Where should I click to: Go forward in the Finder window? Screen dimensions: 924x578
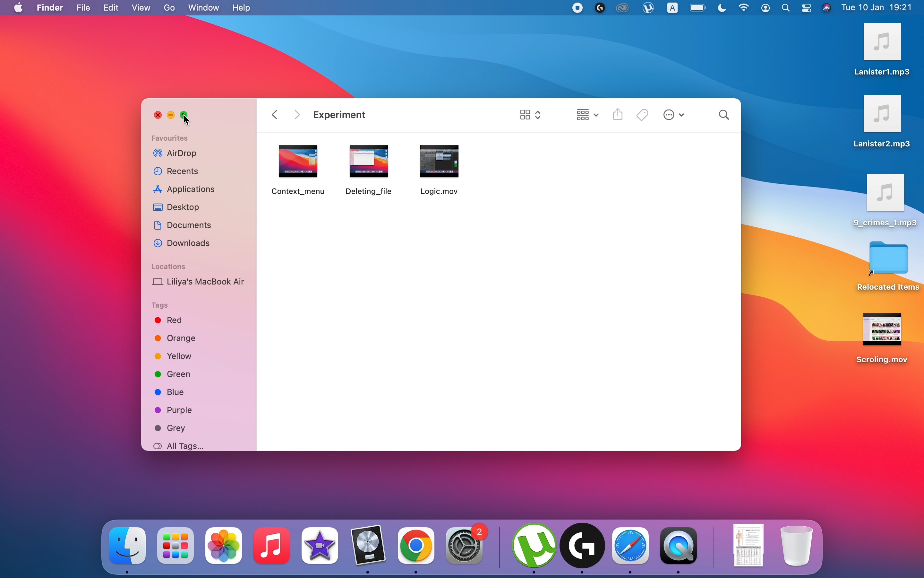pos(297,115)
